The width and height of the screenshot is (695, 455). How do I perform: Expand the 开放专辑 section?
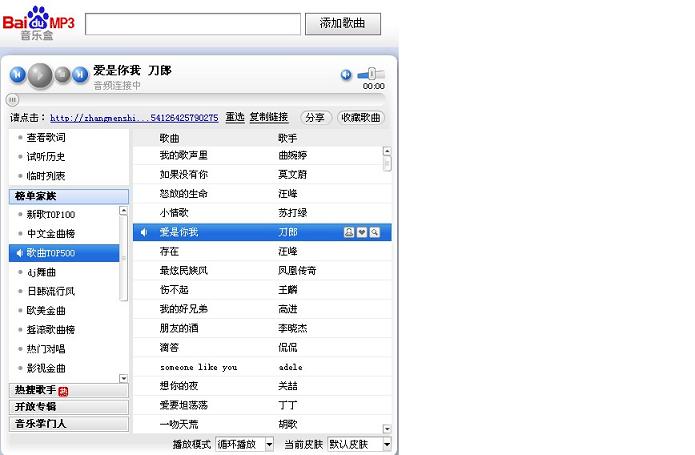(68, 407)
